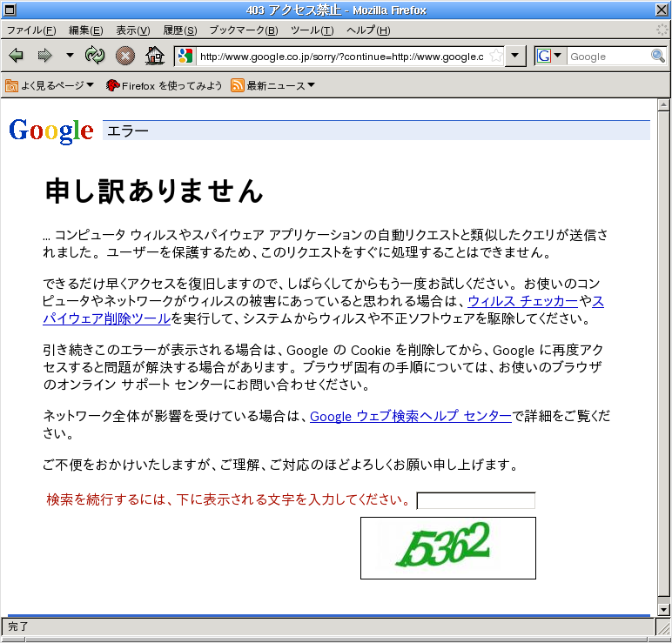Open the search engine selector dropdown
The image size is (672, 643).
pyautogui.click(x=549, y=56)
